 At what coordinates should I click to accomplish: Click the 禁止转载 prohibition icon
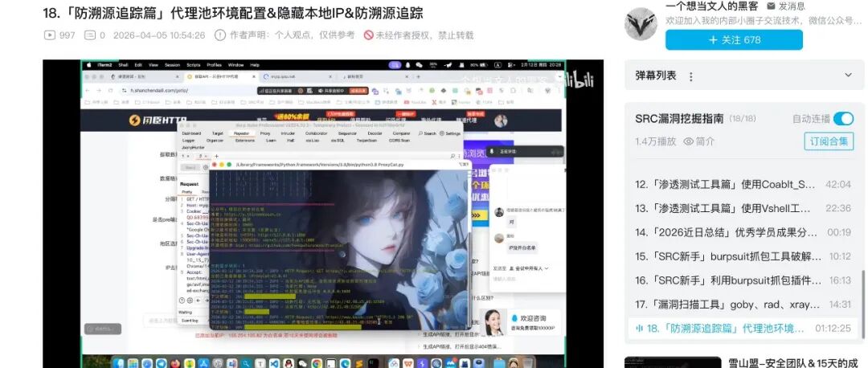click(x=368, y=35)
